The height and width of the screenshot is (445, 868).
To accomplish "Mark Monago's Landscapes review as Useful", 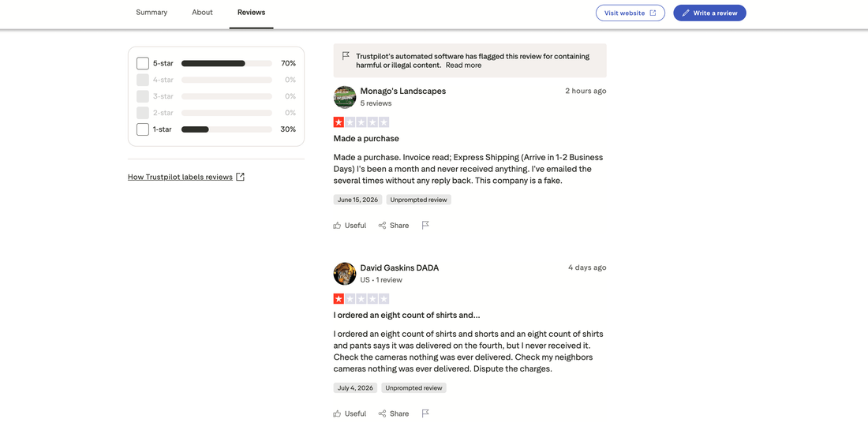I will point(350,226).
